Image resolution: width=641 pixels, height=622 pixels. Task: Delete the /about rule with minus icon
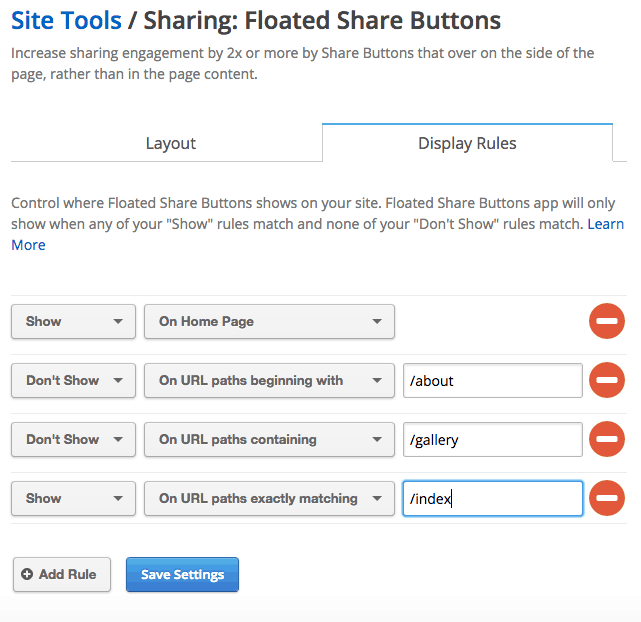coord(607,380)
